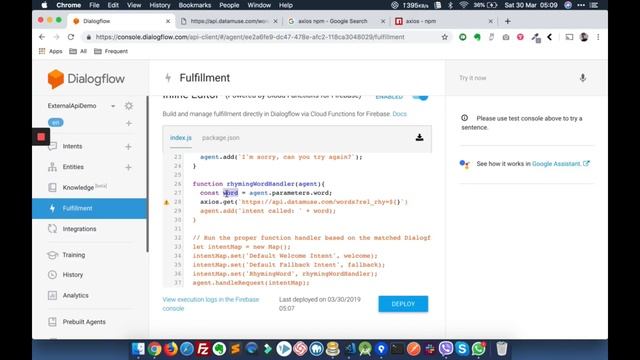Bookmark this page with star icon
640x360 pixels.
444,37
